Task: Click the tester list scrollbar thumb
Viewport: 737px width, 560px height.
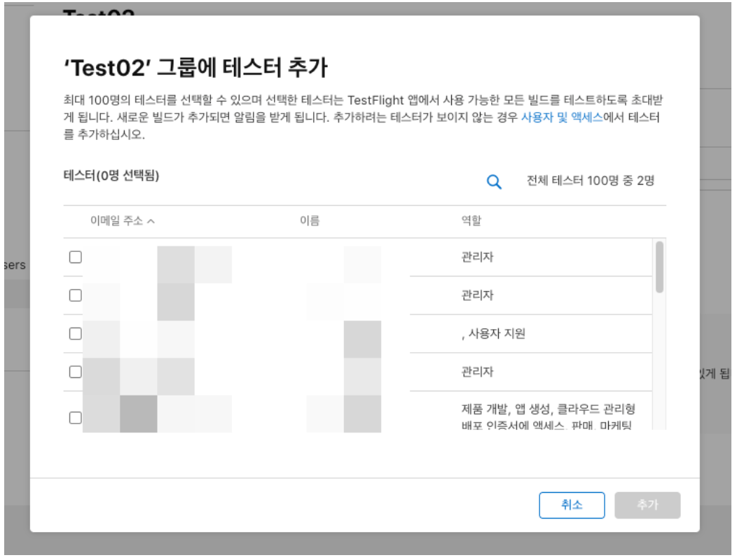Action: 659,267
